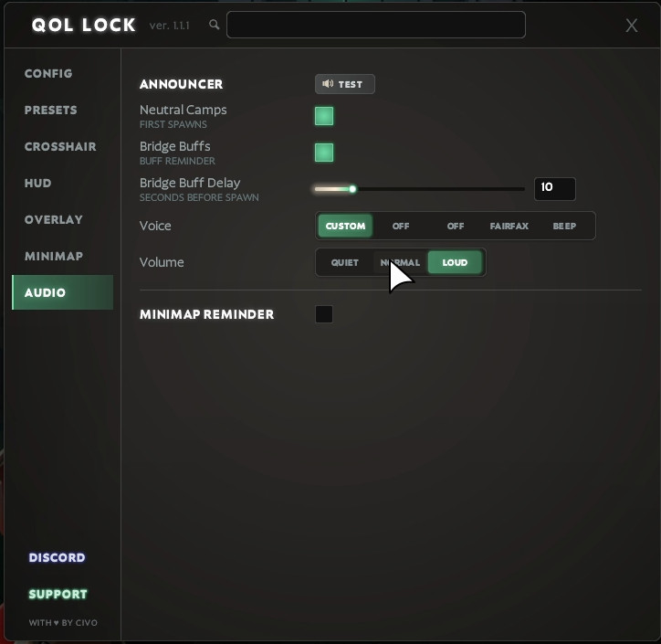This screenshot has width=661, height=644.
Task: Switch to the Crosshair tab
Action: pyautogui.click(x=60, y=146)
